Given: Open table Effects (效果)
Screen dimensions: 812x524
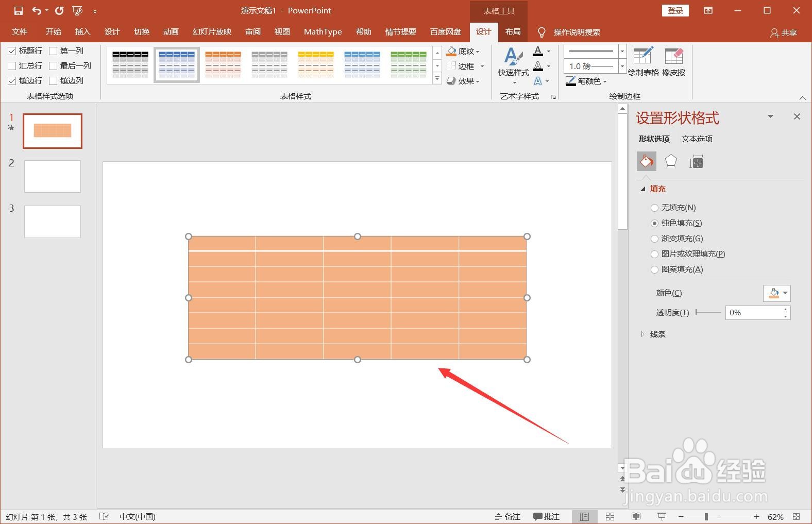Looking at the screenshot, I should 463,81.
